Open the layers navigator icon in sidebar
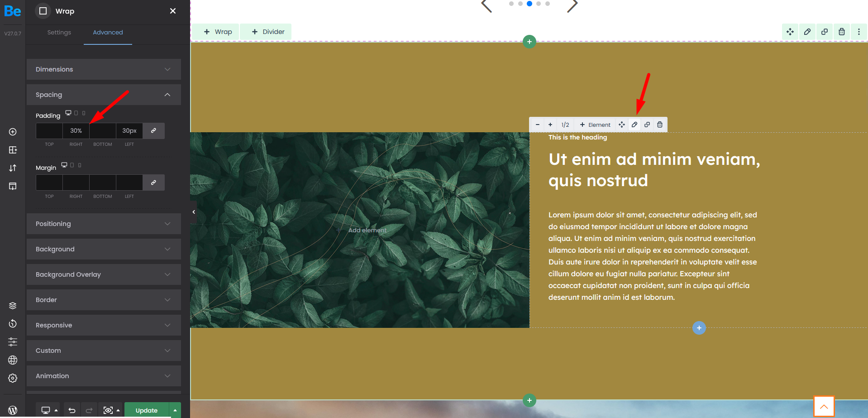This screenshot has height=418, width=868. click(x=13, y=306)
